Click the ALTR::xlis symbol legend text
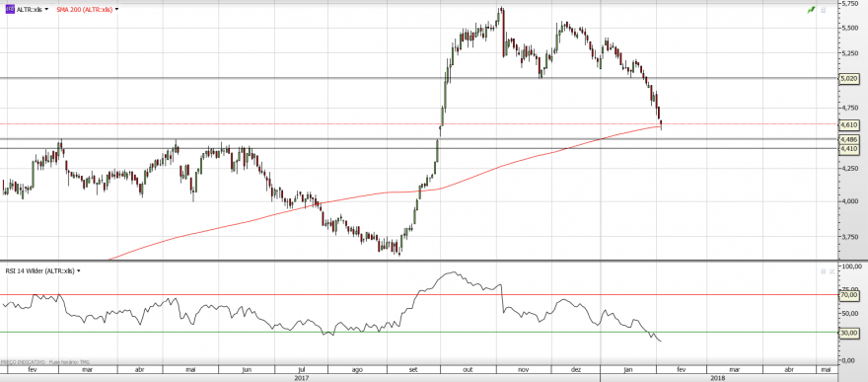The width and height of the screenshot is (868, 382). pos(29,10)
